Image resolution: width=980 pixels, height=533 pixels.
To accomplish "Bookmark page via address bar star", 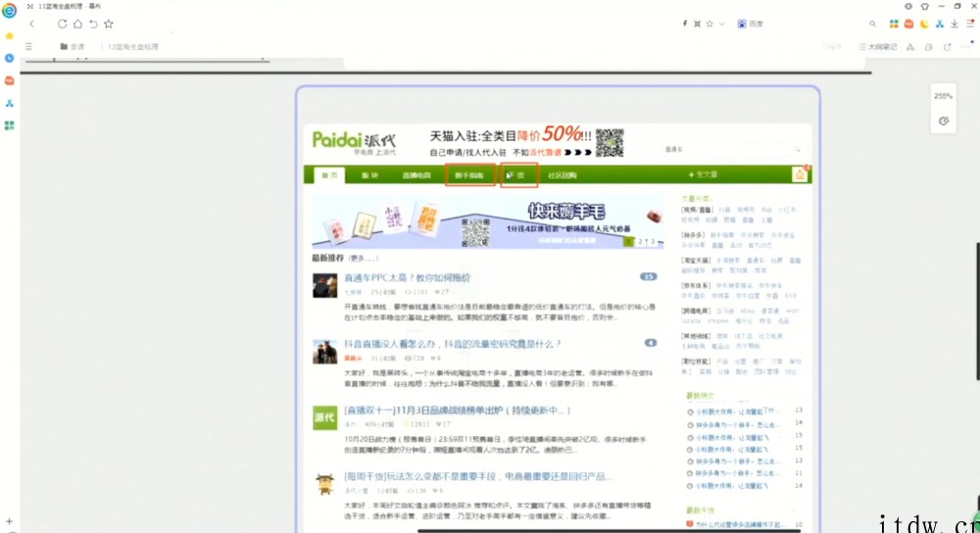I will tap(710, 24).
